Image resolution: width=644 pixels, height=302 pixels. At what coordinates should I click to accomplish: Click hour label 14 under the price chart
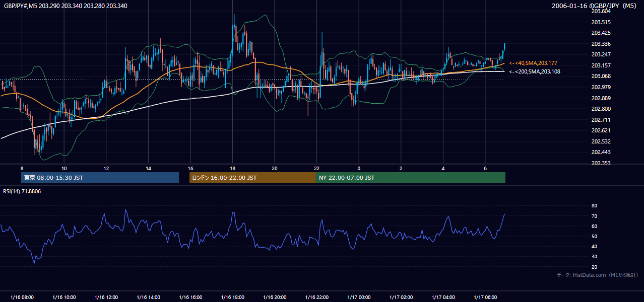tap(148, 168)
